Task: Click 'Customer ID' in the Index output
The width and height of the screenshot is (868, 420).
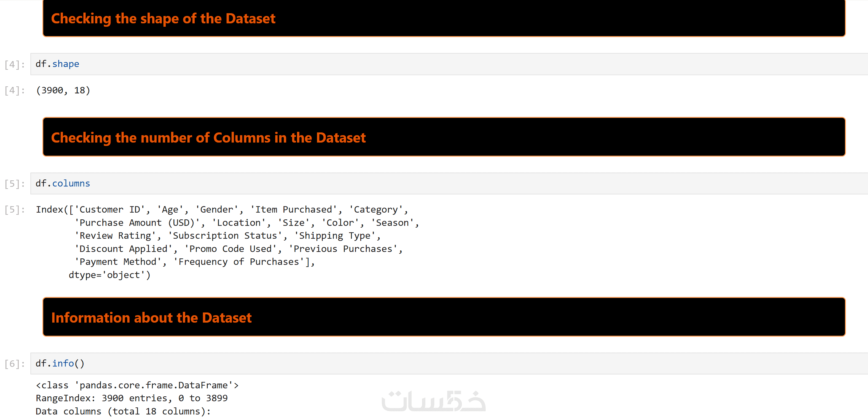Action: (110, 210)
